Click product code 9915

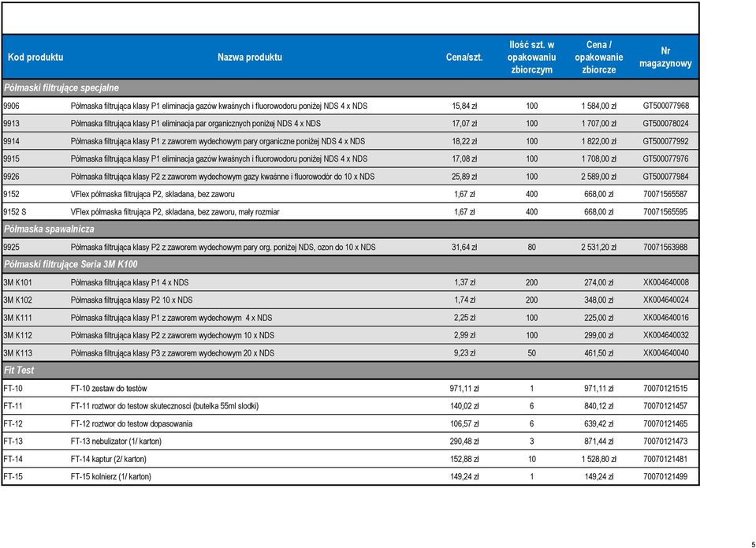[12, 158]
